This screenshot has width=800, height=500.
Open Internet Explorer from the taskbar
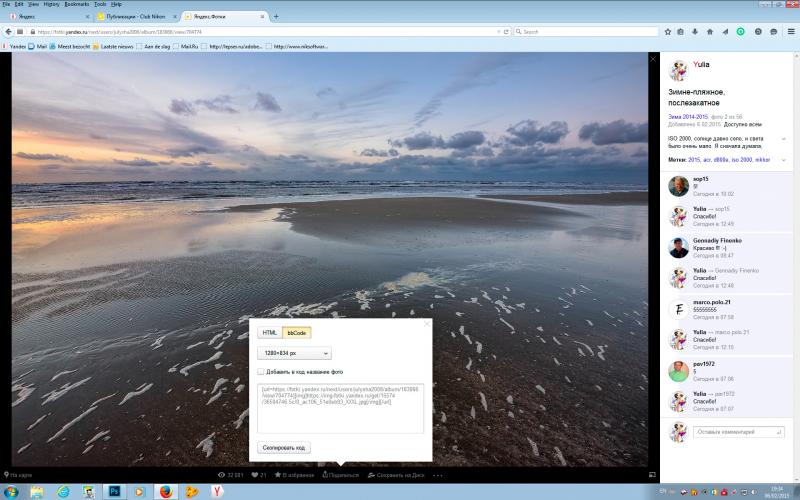[63, 492]
